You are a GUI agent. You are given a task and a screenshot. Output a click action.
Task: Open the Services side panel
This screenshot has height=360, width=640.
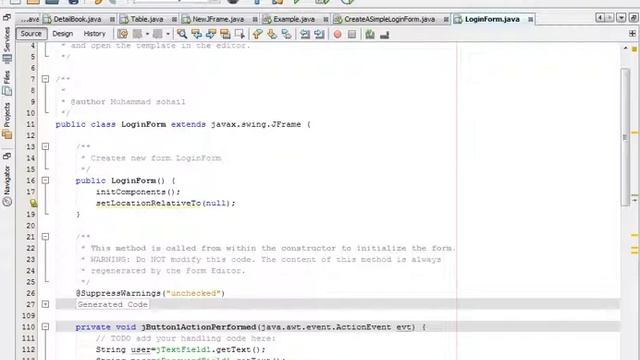(7, 45)
